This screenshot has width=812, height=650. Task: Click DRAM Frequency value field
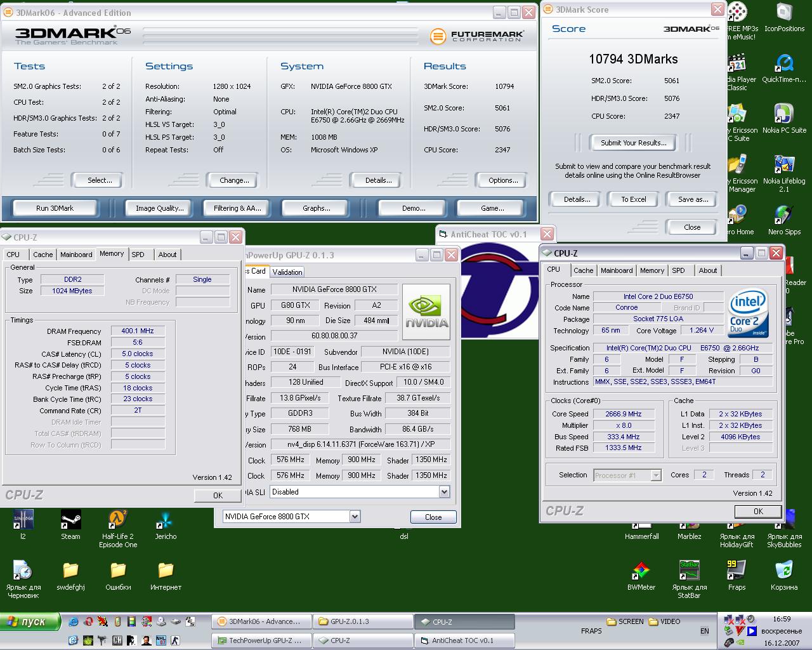[138, 331]
